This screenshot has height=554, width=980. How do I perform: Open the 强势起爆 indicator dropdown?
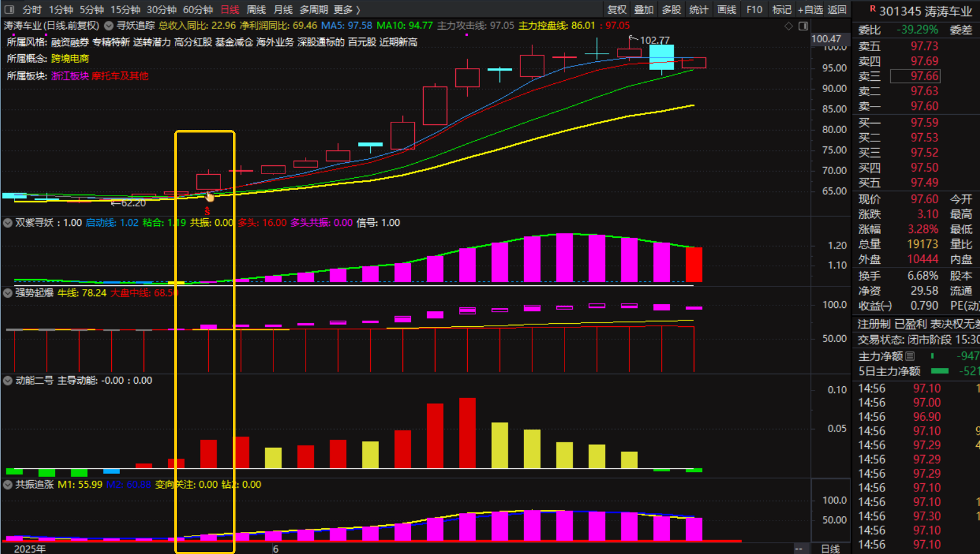8,293
